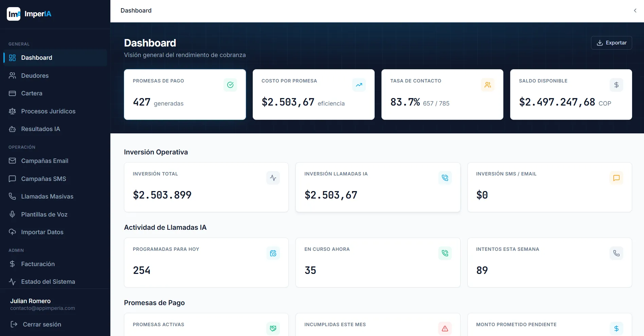Click the handshake icon on Promesas Activas card

(x=273, y=329)
